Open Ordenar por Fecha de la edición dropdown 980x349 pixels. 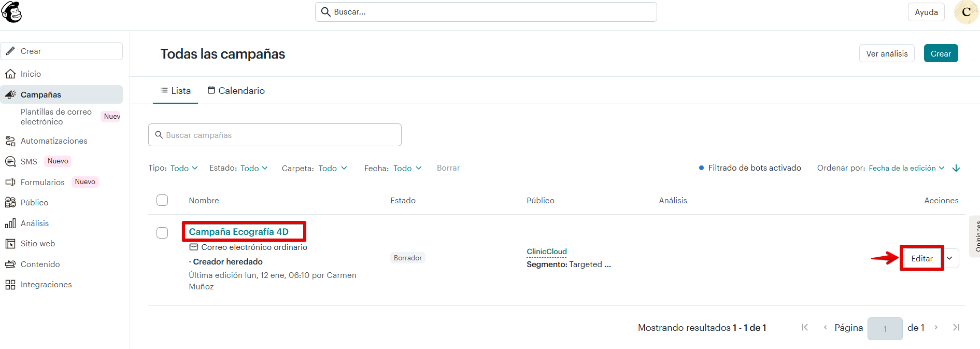[906, 168]
